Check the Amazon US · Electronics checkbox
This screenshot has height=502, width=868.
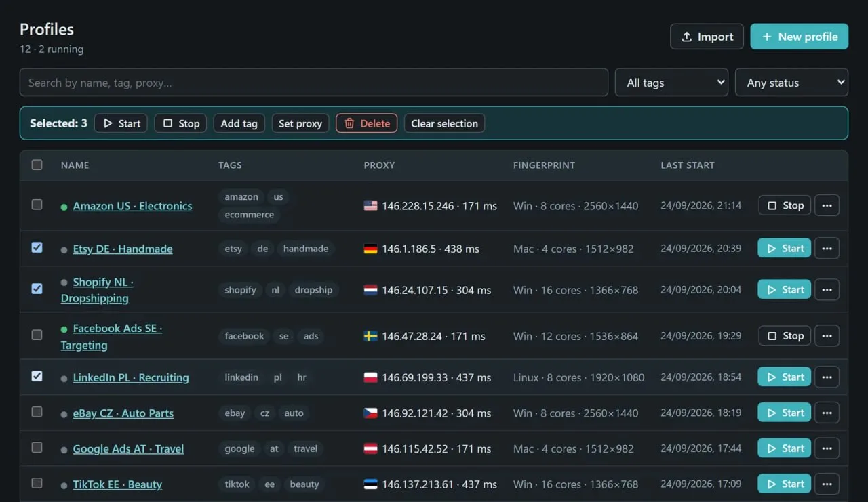[37, 205]
